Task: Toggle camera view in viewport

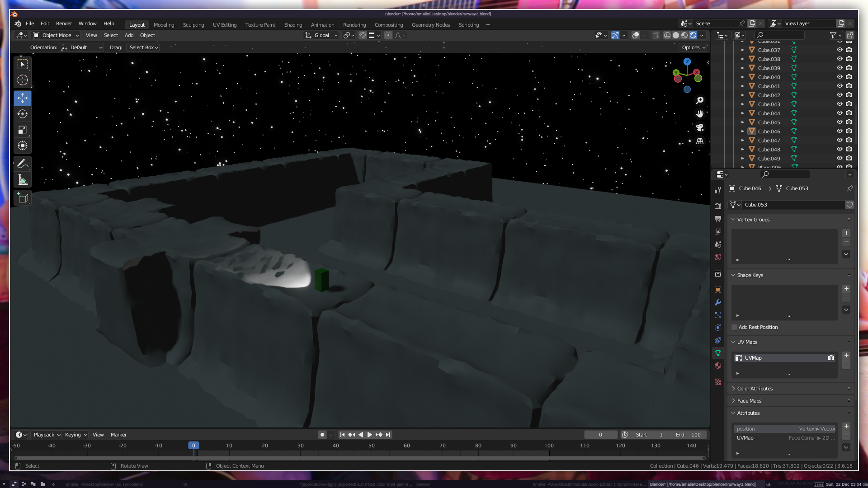Action: click(x=700, y=127)
